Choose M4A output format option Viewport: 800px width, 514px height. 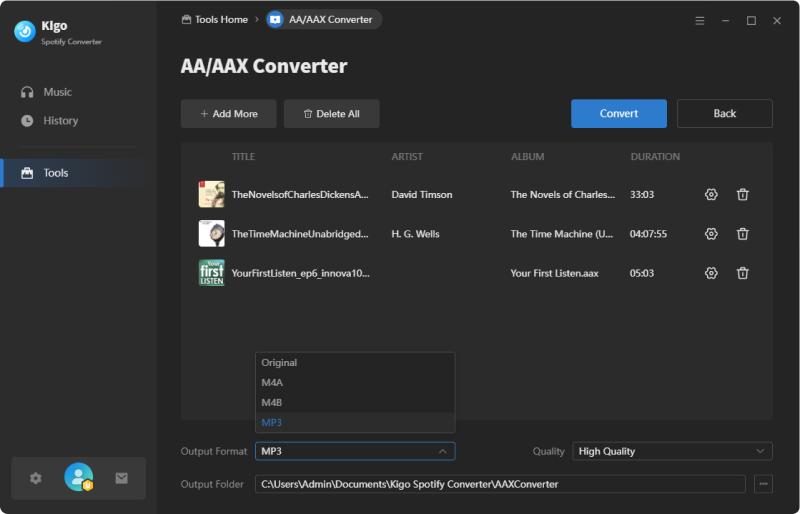pyautogui.click(x=355, y=382)
